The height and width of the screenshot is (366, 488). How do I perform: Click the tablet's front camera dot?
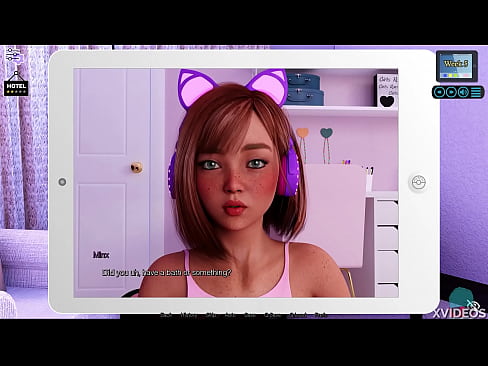pos(62,182)
